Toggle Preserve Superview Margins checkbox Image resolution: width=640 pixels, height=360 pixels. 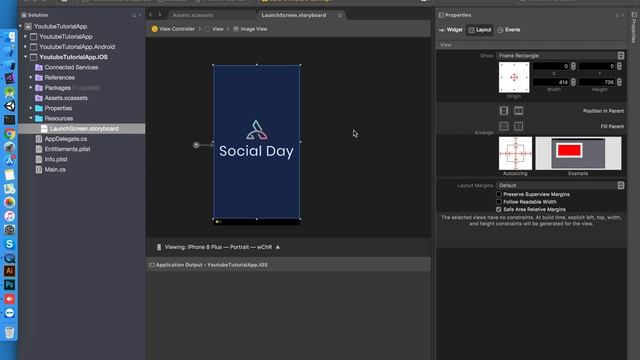498,194
